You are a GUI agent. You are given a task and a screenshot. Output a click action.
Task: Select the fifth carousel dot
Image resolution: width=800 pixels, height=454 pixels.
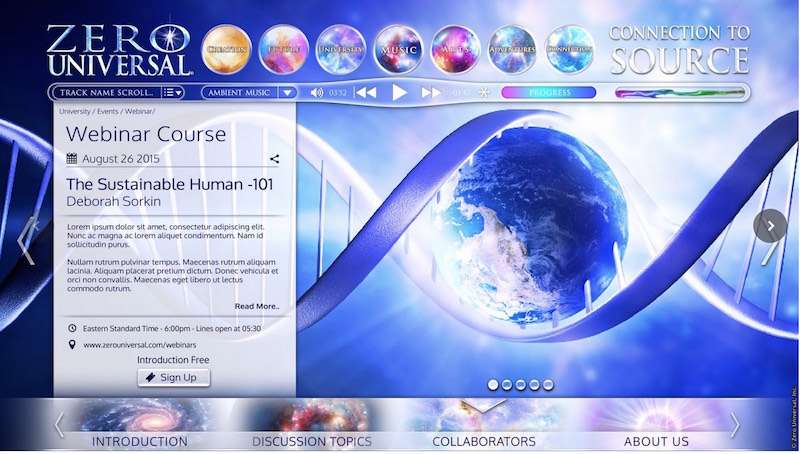[x=548, y=385]
